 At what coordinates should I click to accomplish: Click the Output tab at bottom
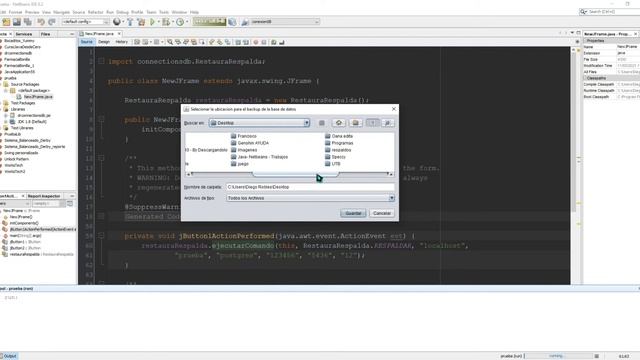pos(9,356)
